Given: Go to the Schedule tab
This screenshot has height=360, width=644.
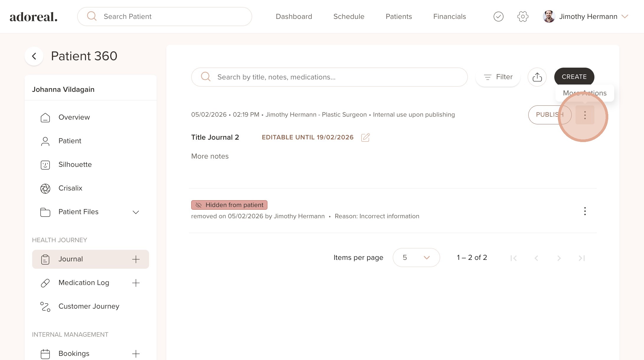Looking at the screenshot, I should [x=349, y=17].
